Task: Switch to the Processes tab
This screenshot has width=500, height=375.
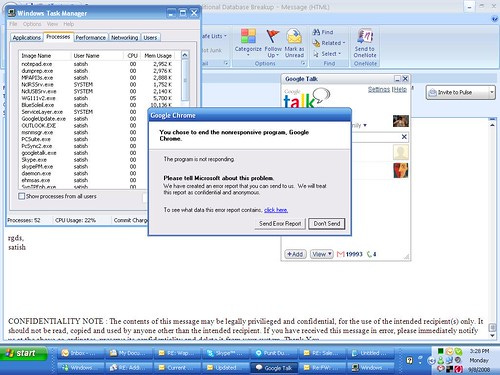Action: tap(58, 37)
